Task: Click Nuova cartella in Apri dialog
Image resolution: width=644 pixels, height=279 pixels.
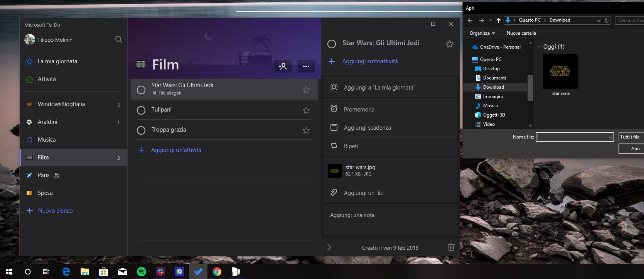Action: [521, 33]
